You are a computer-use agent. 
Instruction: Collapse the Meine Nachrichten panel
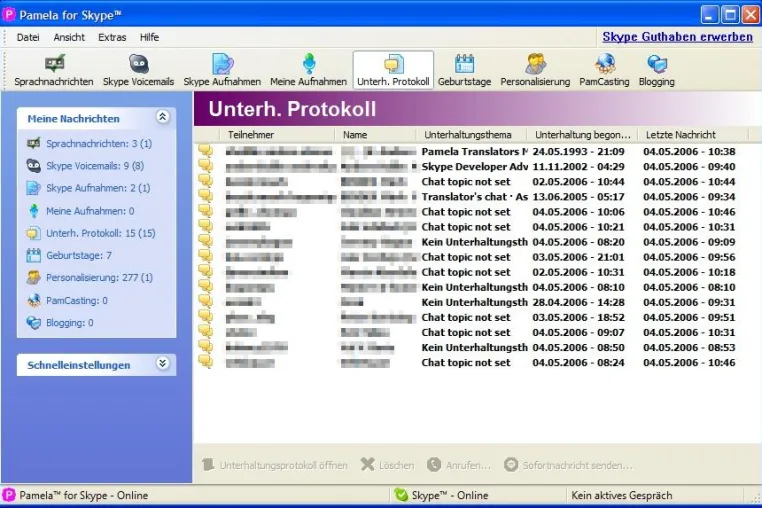pos(162,117)
